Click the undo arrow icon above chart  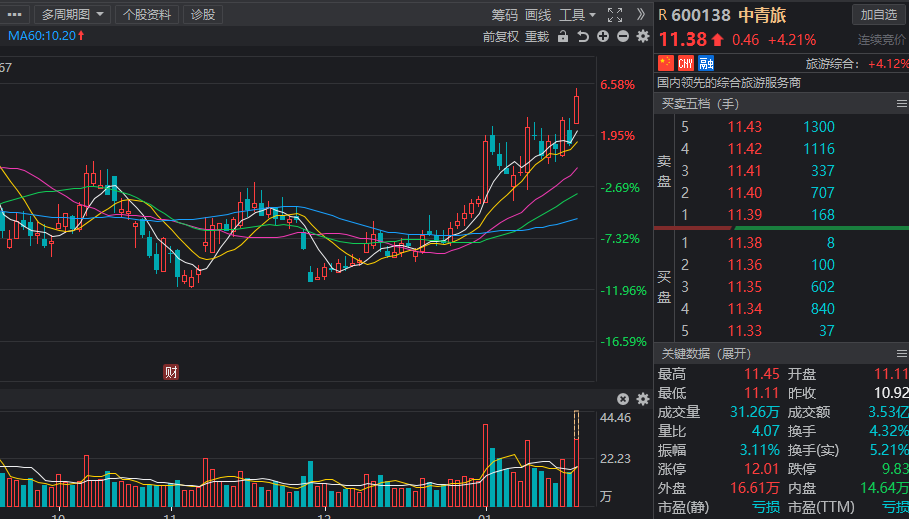click(x=583, y=37)
